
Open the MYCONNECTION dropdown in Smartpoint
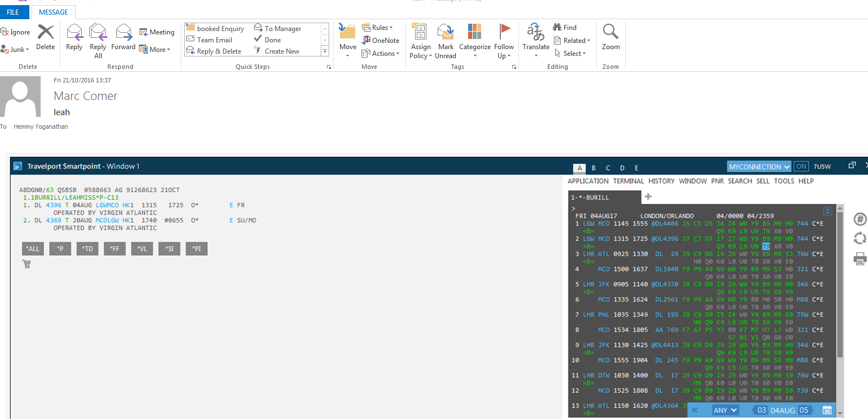click(x=759, y=167)
